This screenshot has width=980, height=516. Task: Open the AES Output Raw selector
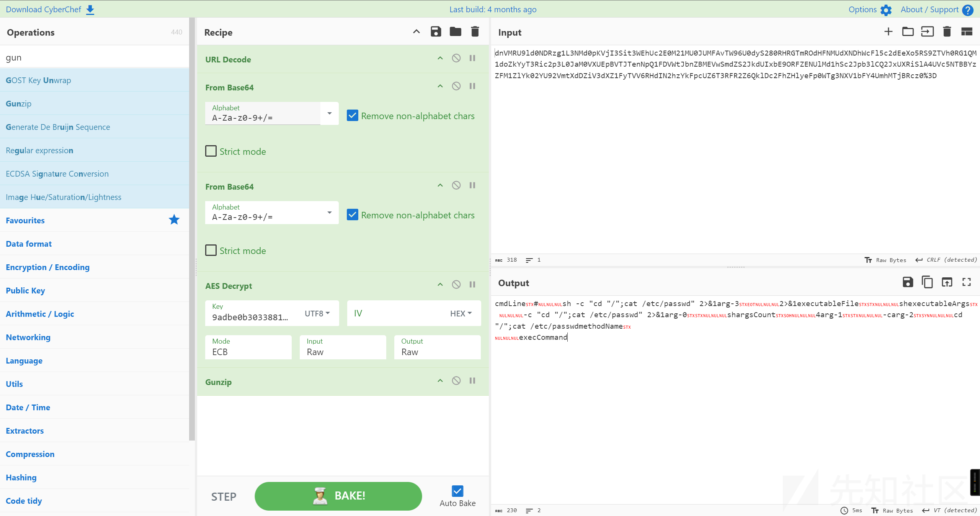click(438, 347)
